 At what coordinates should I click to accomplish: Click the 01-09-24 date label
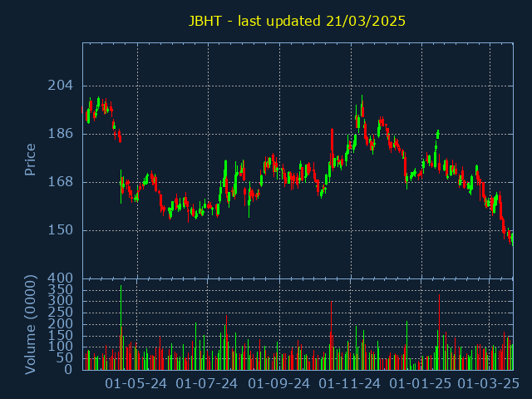279,384
